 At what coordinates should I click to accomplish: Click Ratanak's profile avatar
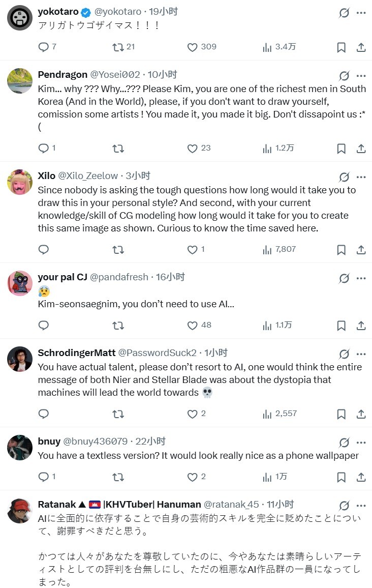click(20, 511)
